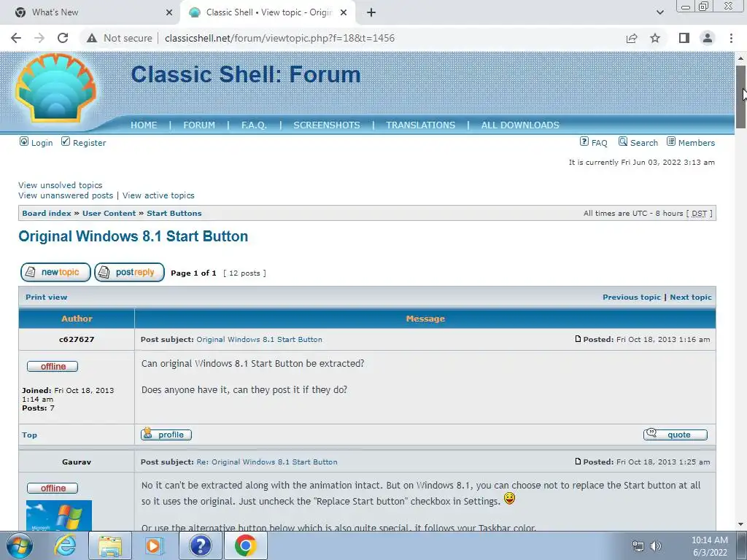
Task: Bookmark this page with the star
Action: [x=655, y=38]
